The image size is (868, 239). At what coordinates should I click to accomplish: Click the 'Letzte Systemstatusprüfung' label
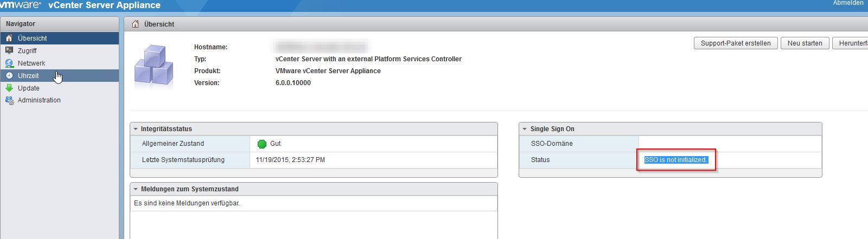[183, 160]
